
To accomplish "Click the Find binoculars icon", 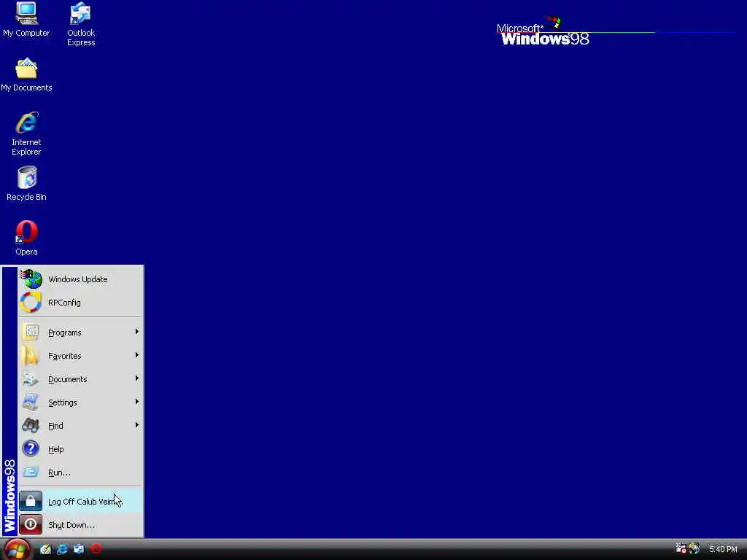I will (31, 425).
